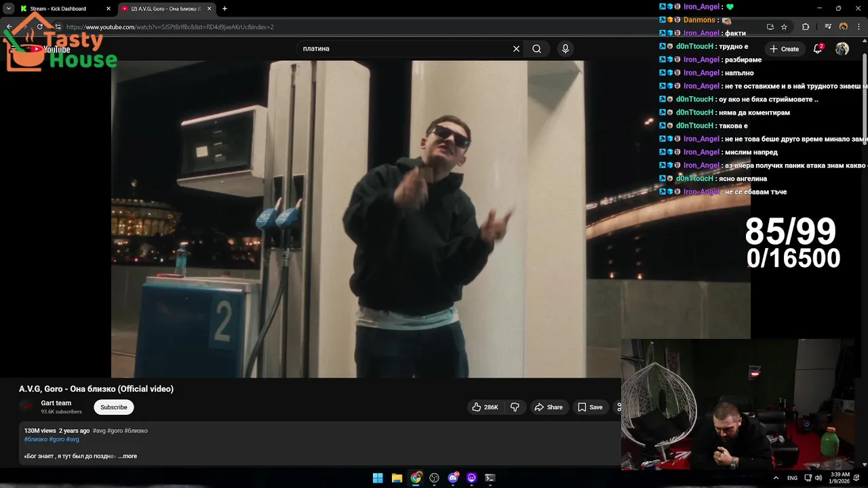
Task: Open the Chrome profile avatar
Action: coord(844,27)
